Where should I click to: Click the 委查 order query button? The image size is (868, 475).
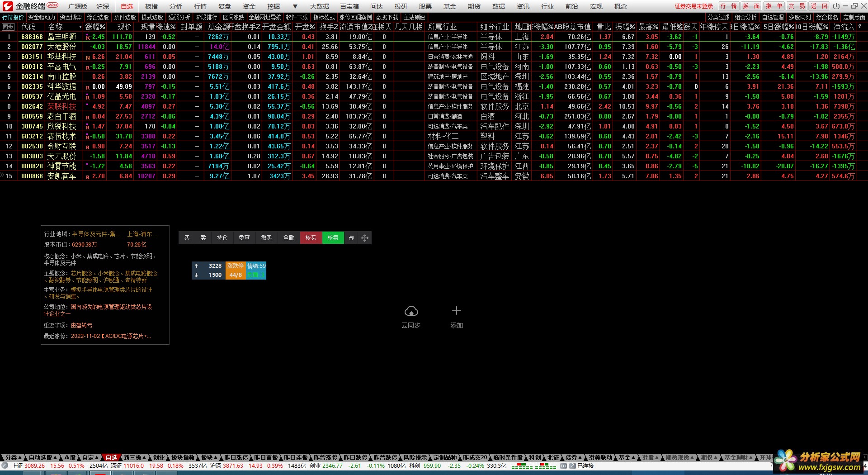point(244,238)
